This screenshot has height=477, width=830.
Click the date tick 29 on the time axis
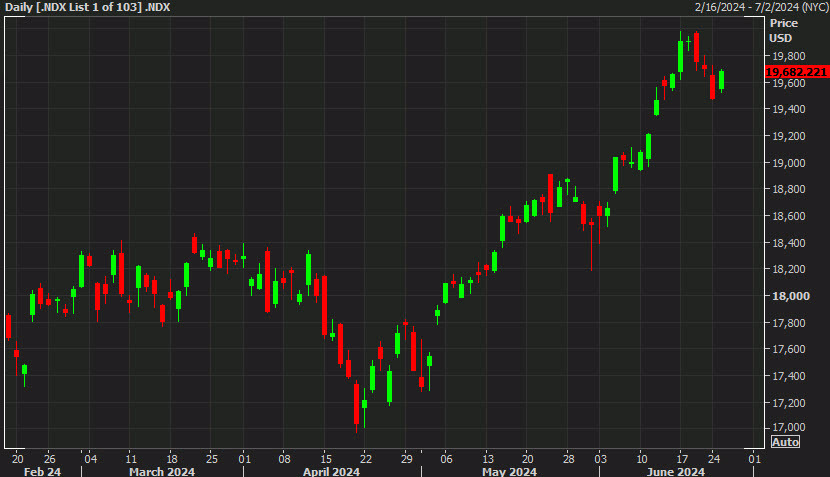point(406,458)
